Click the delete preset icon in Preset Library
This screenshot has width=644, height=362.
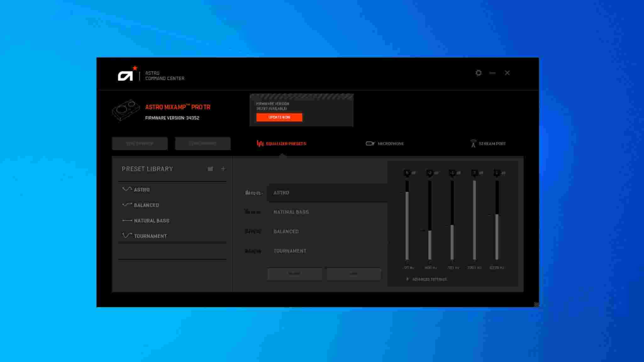[210, 169]
